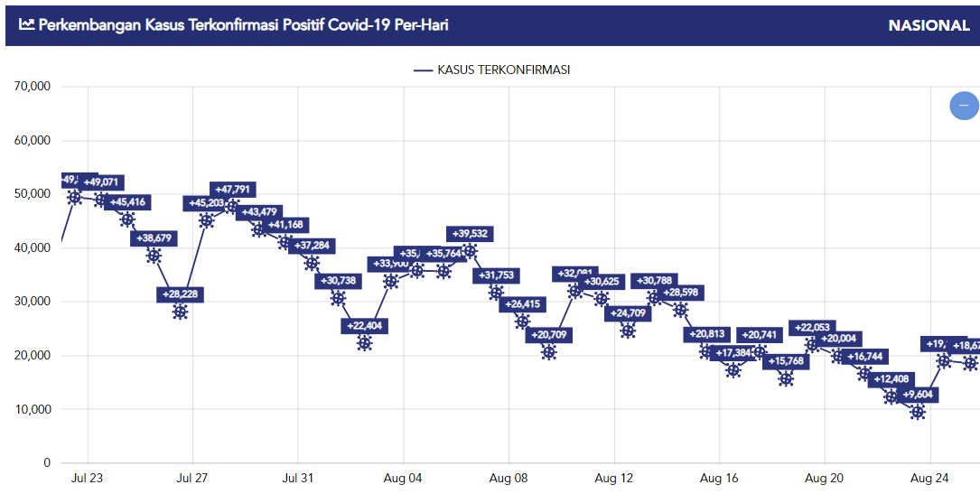Click the Aug 16 axis date label
This screenshot has width=980, height=494.
point(719,479)
